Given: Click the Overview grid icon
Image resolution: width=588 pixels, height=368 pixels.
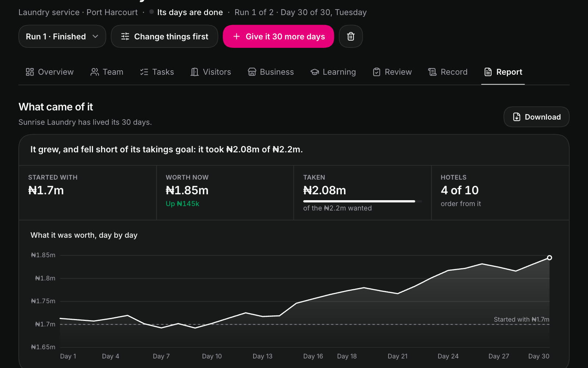Looking at the screenshot, I should (x=30, y=72).
